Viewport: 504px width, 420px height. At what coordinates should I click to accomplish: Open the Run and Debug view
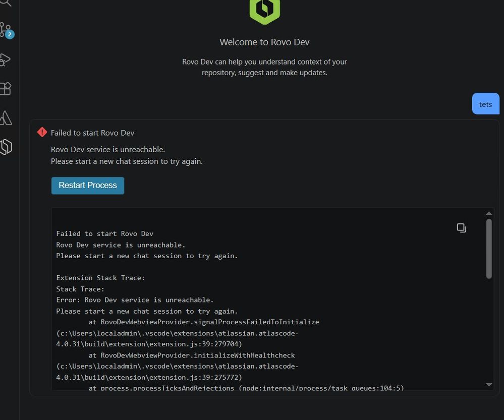click(5, 59)
